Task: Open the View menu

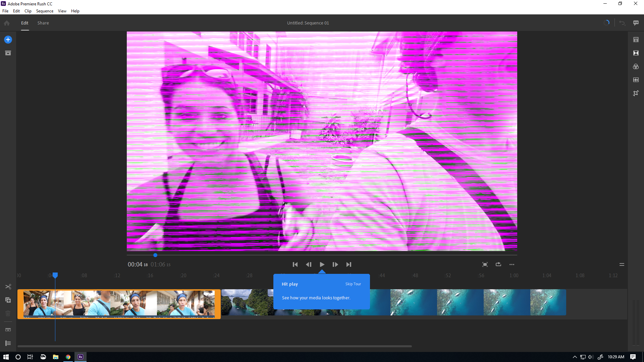Action: tap(62, 11)
